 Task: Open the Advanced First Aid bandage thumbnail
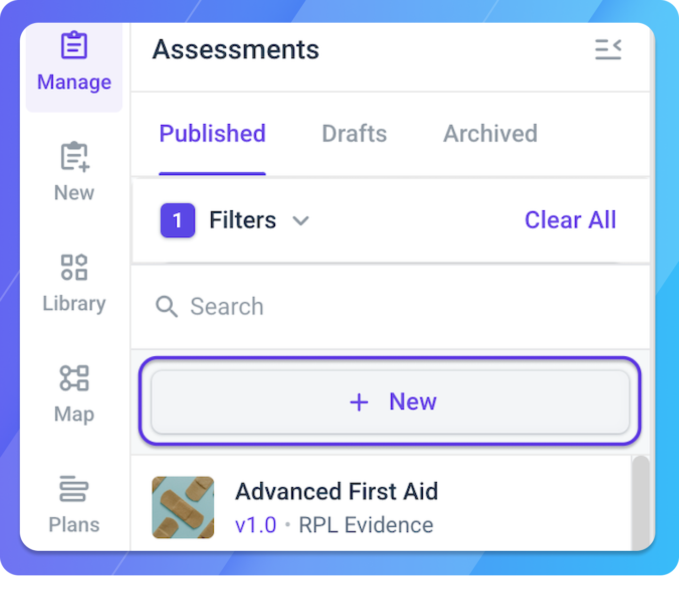tap(183, 507)
